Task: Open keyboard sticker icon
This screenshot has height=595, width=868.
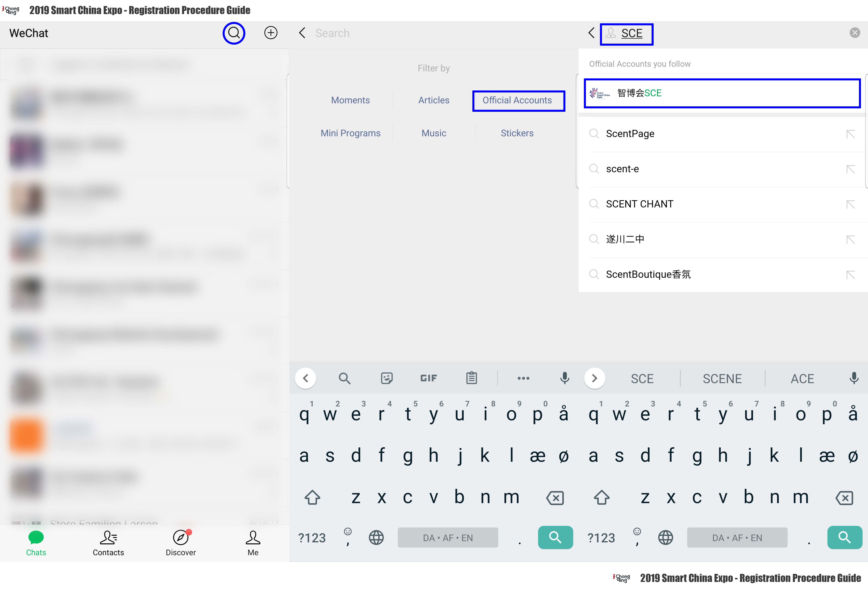Action: (x=387, y=378)
